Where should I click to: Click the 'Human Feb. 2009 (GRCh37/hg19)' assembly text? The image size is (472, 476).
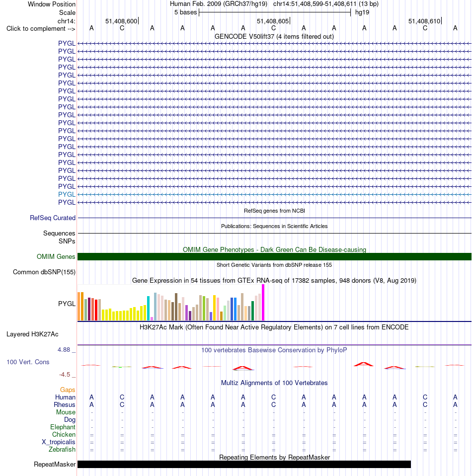(x=219, y=4)
